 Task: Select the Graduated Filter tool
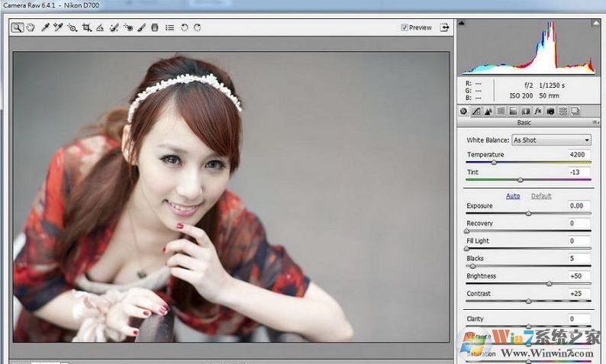click(x=155, y=27)
